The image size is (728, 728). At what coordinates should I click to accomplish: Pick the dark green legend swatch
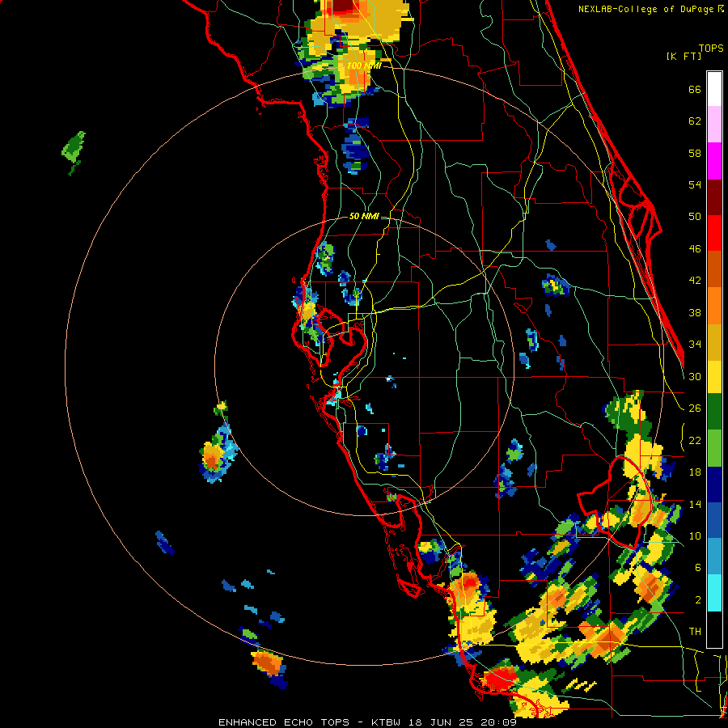click(x=714, y=412)
